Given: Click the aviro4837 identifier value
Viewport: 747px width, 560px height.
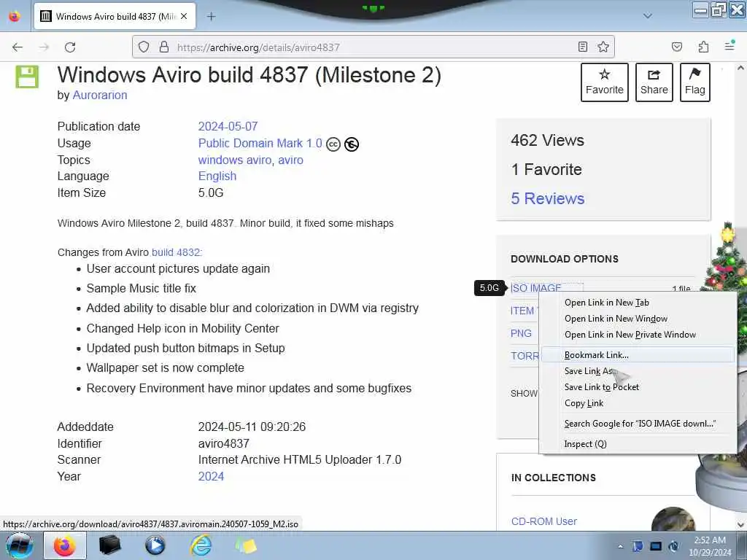Looking at the screenshot, I should [x=223, y=444].
